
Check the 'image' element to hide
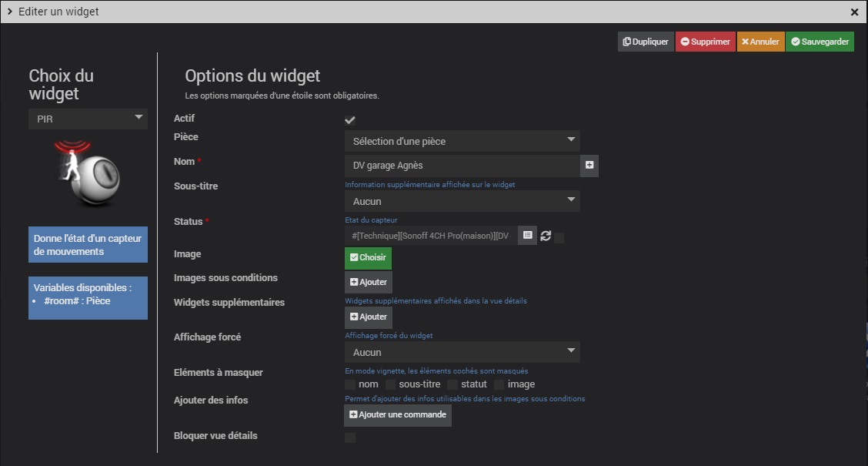coord(499,384)
